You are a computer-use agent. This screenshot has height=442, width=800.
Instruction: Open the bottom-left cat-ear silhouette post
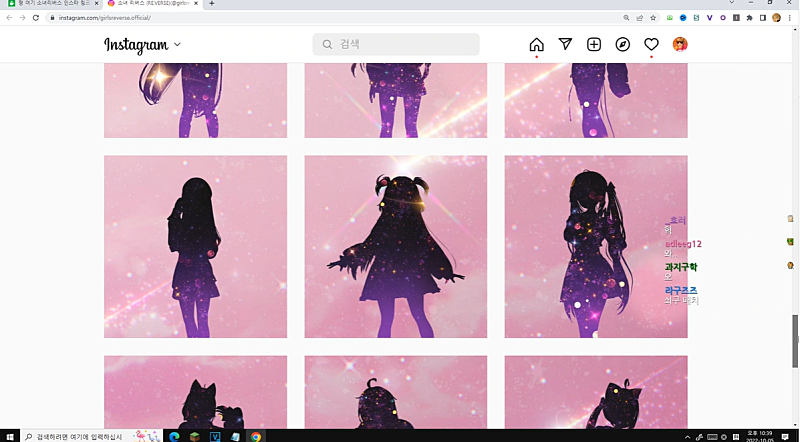(x=195, y=392)
